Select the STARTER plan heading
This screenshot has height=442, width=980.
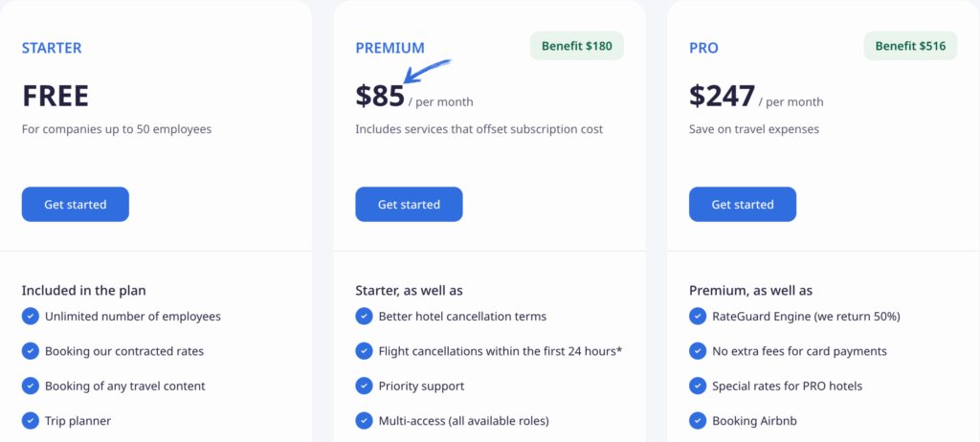[52, 48]
